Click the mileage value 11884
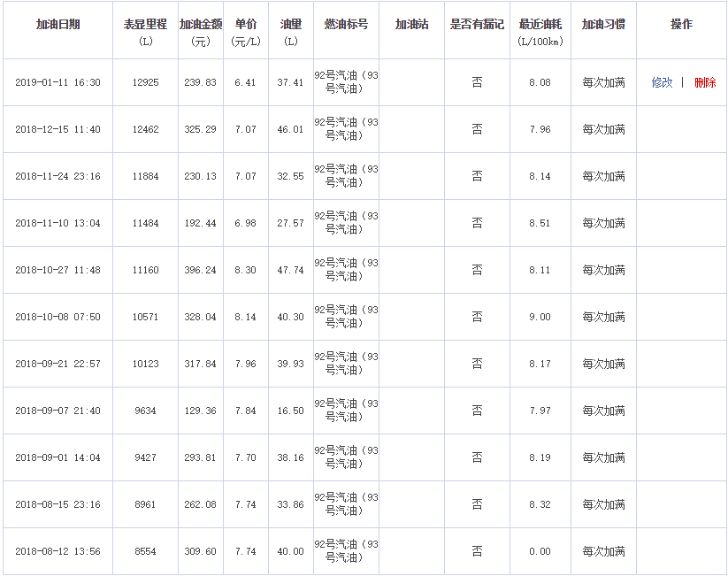This screenshot has width=728, height=576. click(145, 176)
